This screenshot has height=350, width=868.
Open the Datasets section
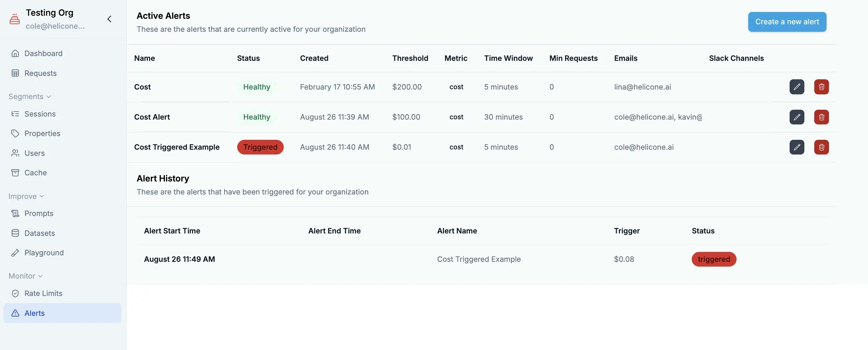point(39,233)
